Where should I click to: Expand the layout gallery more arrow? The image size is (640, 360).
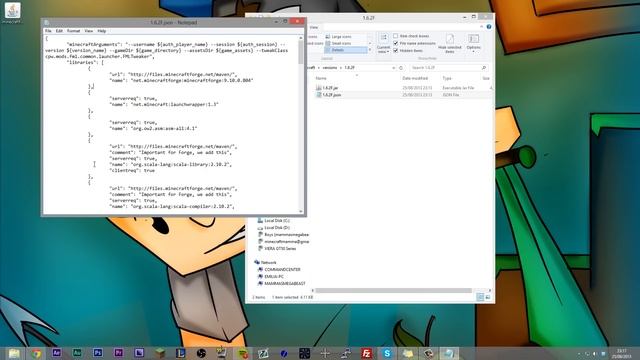(370, 50)
